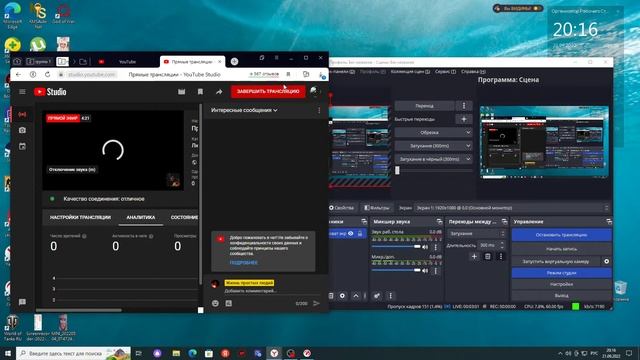Screen dimensions: 640x360
Task: Pop out the Микшер звука dock
Action: 439,222
